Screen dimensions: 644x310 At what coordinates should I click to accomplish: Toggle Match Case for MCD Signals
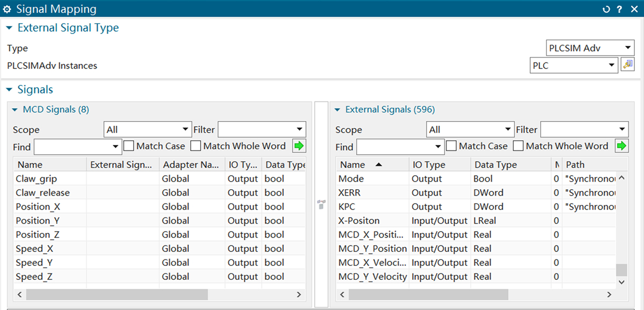coord(129,146)
